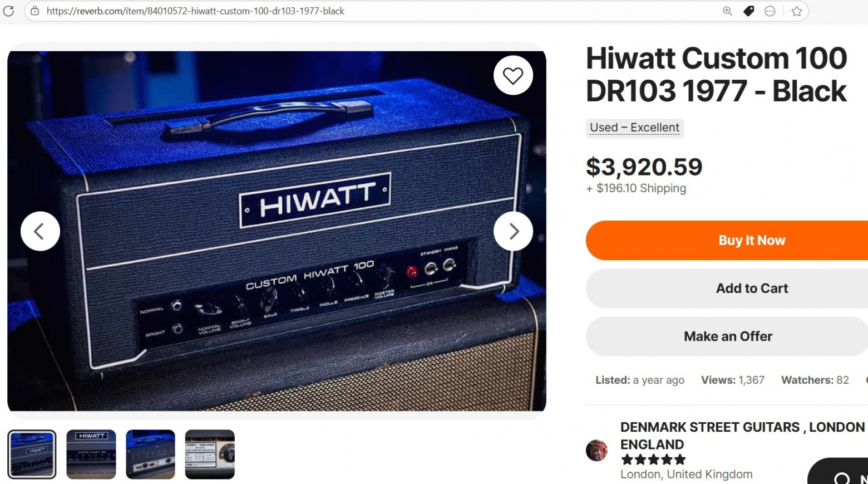
Task: Show the next photo with right arrow
Action: pos(513,231)
